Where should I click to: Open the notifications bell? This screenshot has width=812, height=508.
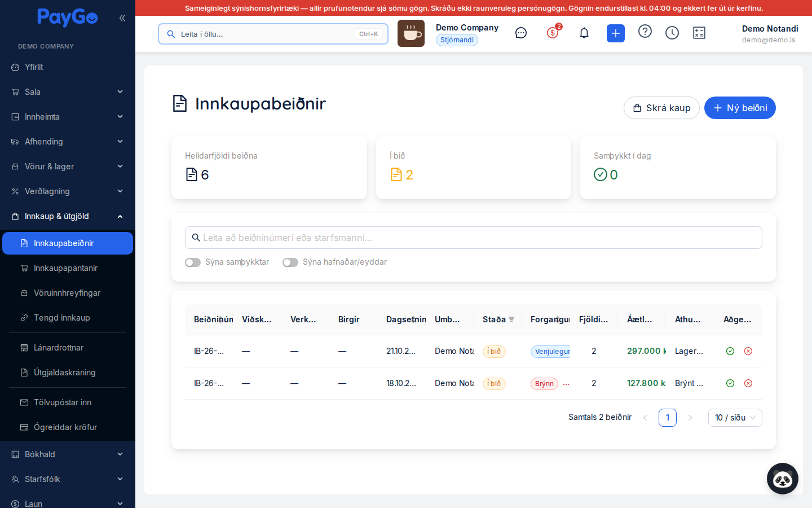point(584,33)
